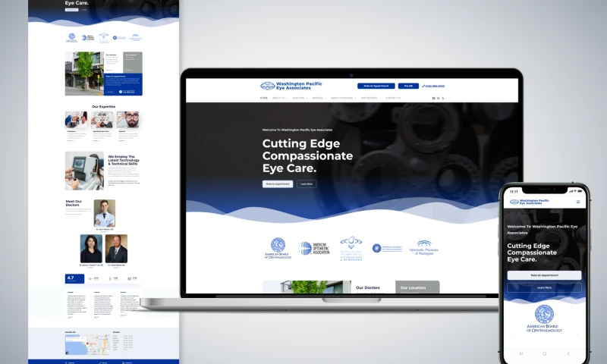
Task: Click Optometric Physicians of Washington logo on laptop
Action: pyautogui.click(x=424, y=248)
